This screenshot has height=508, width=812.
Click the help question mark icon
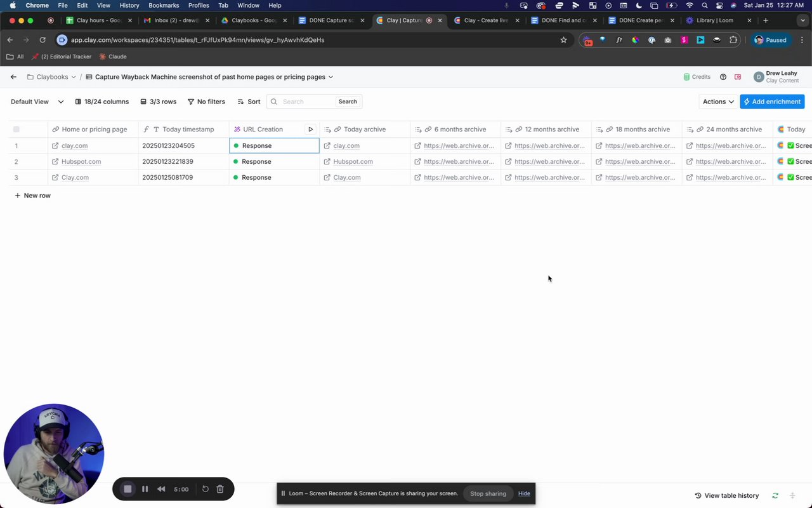pyautogui.click(x=723, y=77)
